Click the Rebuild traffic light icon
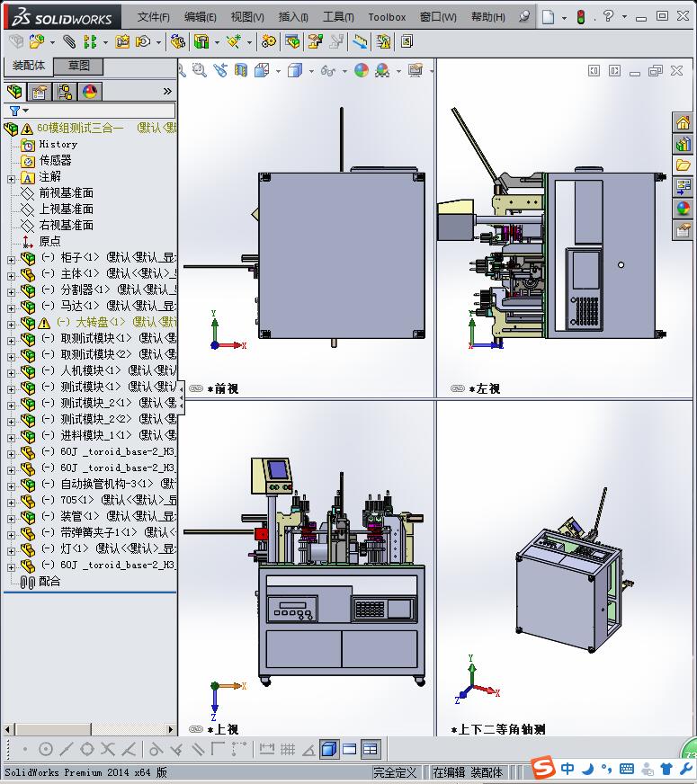 pyautogui.click(x=580, y=17)
